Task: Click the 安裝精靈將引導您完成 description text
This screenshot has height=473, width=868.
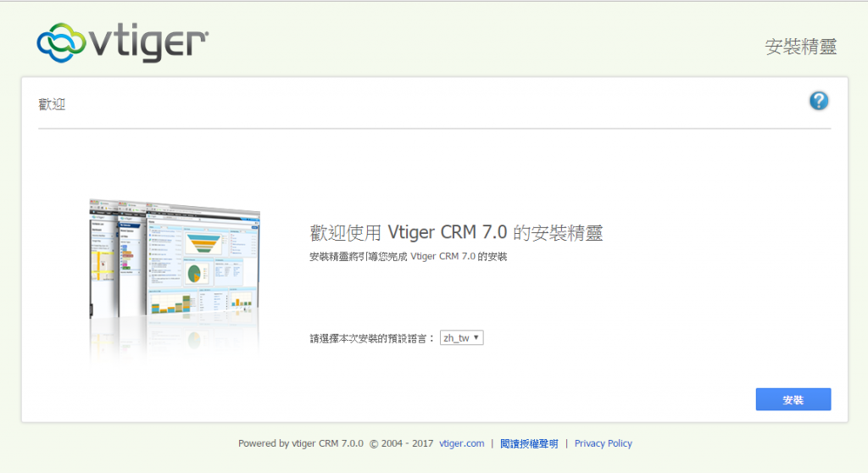Action: (x=409, y=257)
